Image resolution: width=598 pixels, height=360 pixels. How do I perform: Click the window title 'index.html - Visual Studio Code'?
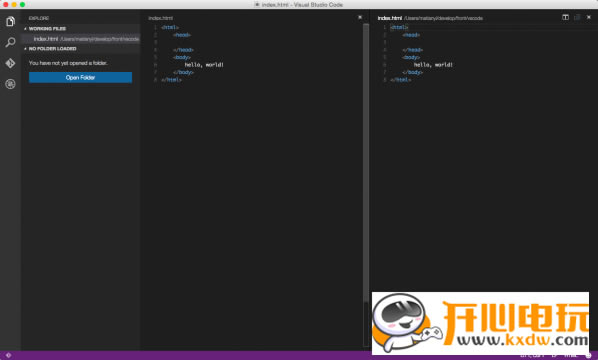(x=302, y=5)
